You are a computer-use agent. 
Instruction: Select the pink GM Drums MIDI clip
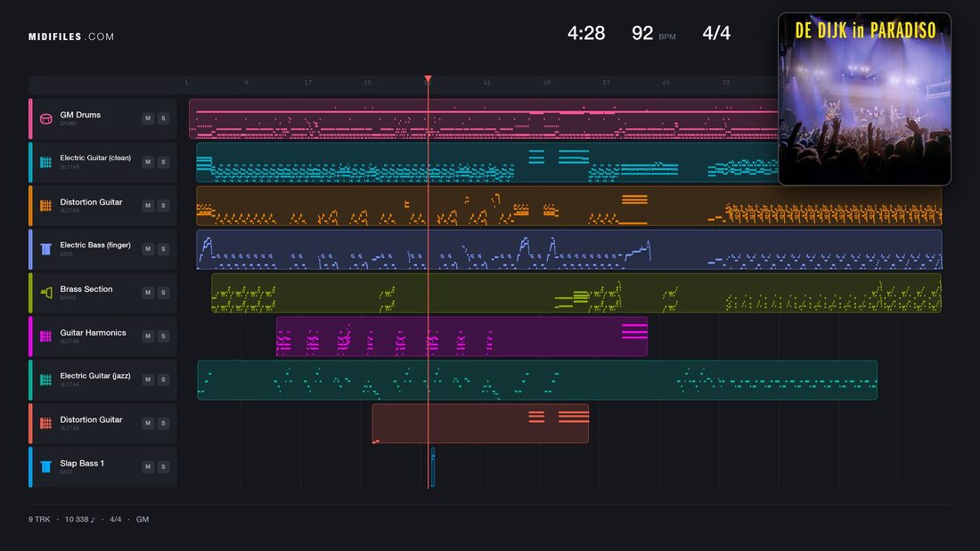click(483, 118)
